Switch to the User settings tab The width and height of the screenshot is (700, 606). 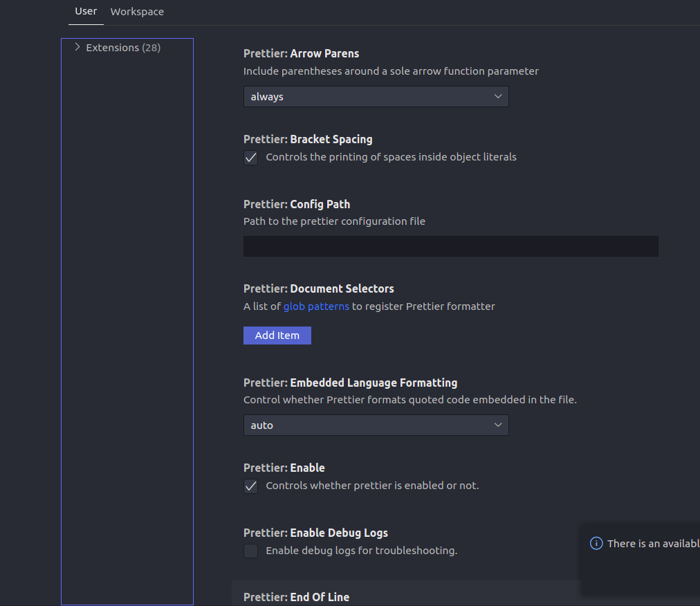(86, 11)
